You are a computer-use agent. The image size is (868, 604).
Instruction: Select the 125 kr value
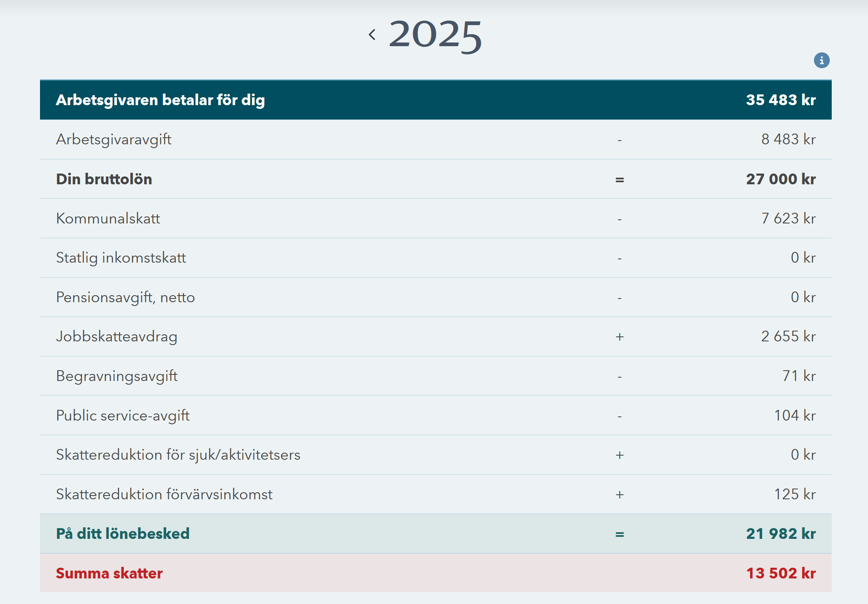[x=795, y=494]
